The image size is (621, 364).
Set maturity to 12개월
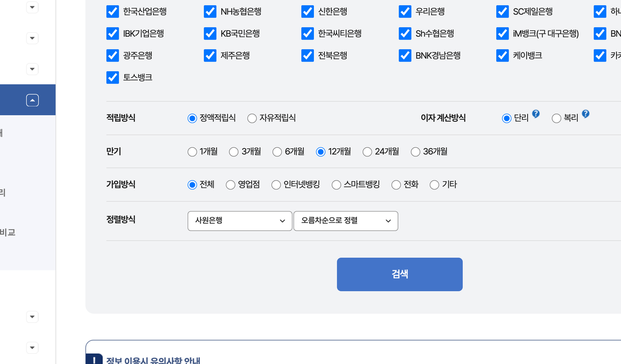click(x=321, y=152)
